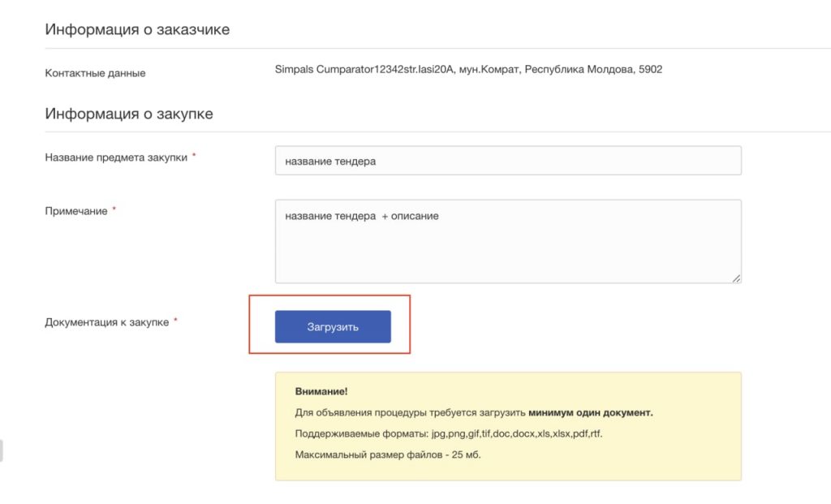Click the Поддерживаемые форматы line

coord(448,433)
